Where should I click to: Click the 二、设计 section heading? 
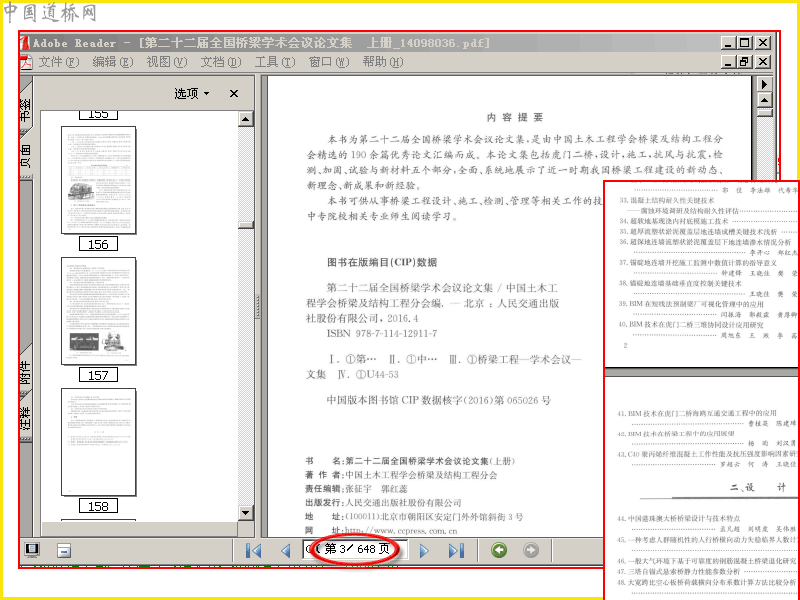click(758, 487)
